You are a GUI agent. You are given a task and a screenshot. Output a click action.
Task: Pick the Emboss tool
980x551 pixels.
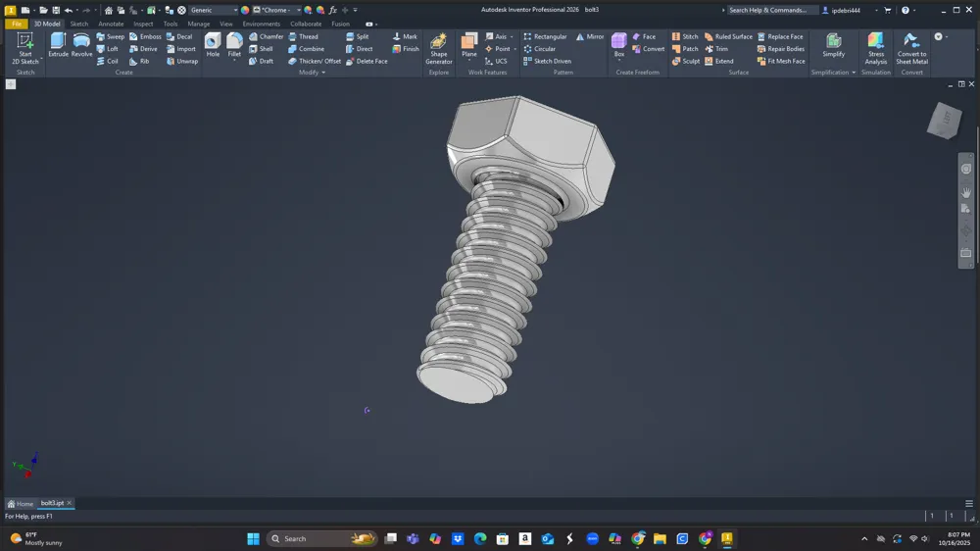[x=145, y=37]
